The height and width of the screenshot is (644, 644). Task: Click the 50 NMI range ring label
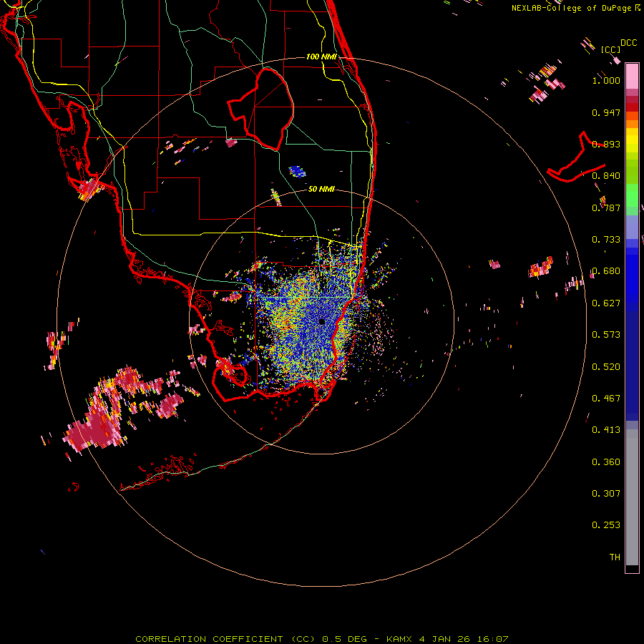coord(321,189)
